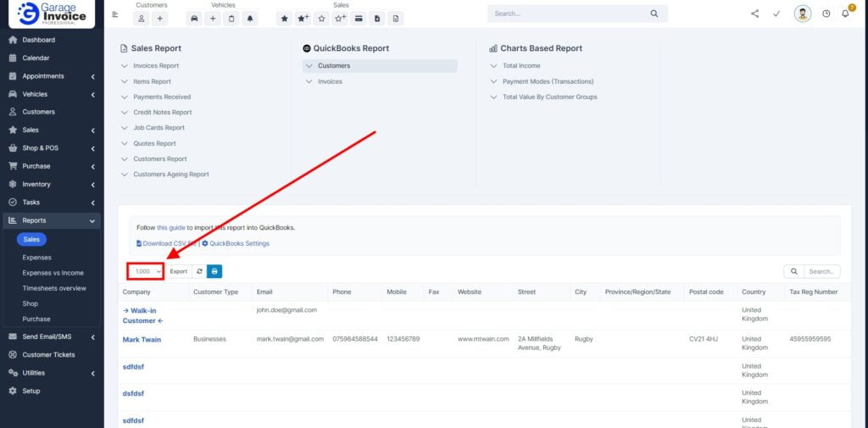Screen dimensions: 868x428
Task: Click the customers list person icon
Action: pyautogui.click(x=142, y=19)
